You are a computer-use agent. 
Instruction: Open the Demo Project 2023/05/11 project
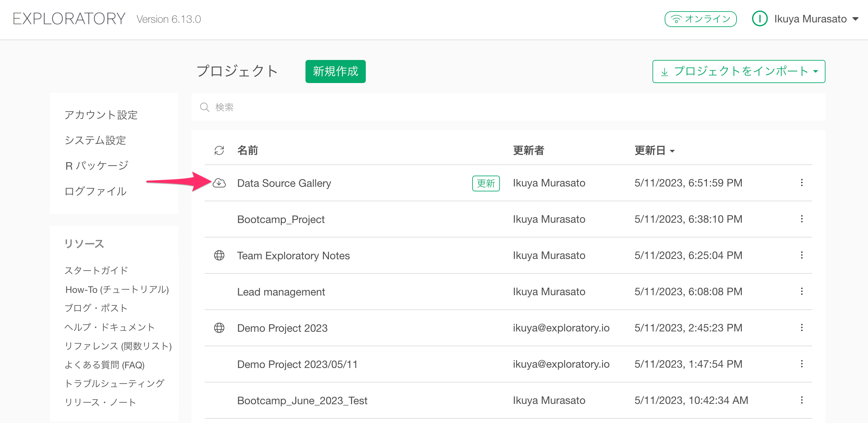pyautogui.click(x=297, y=364)
